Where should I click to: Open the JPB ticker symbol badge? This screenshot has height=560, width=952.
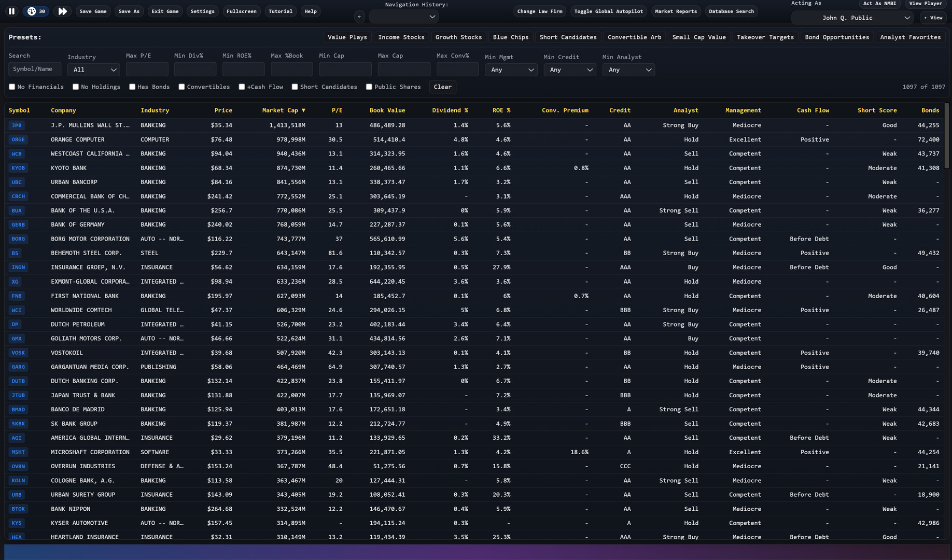(17, 125)
